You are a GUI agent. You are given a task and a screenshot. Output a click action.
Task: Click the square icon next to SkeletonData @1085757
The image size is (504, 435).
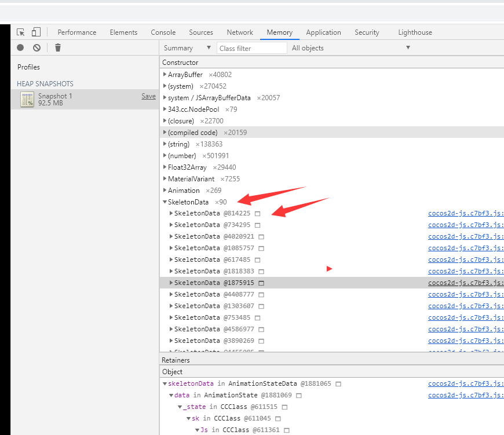[261, 248]
